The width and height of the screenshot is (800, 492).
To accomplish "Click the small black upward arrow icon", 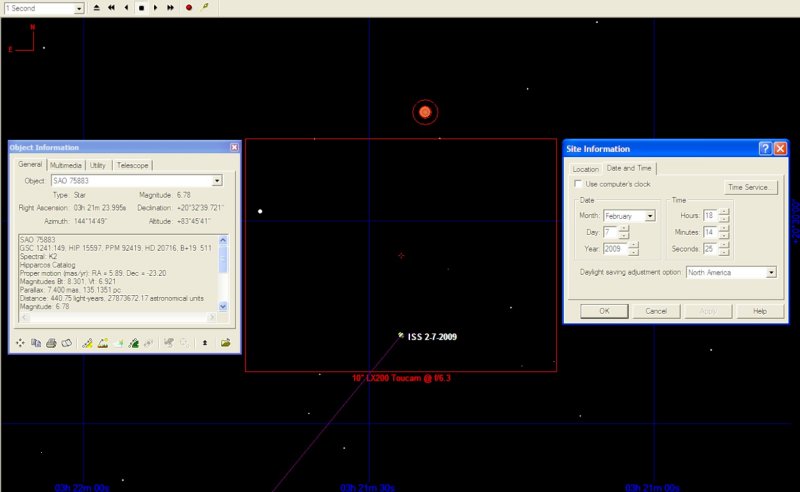I will [x=205, y=343].
